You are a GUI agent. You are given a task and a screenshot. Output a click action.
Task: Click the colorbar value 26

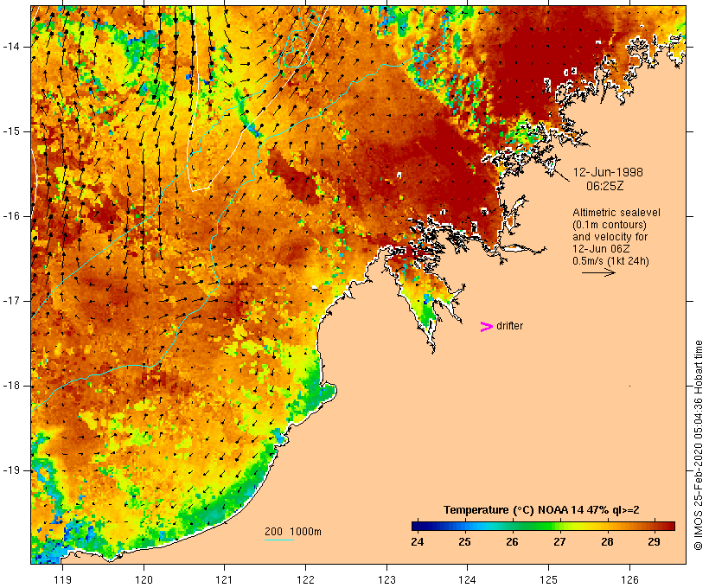coord(512,542)
